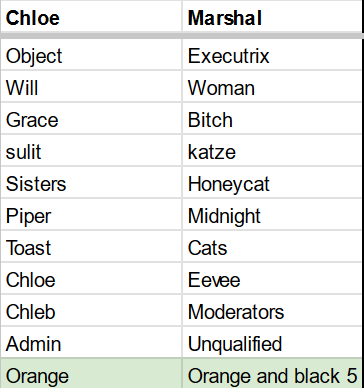
Task: Select the Marshal column header cell
Action: tap(273, 17)
